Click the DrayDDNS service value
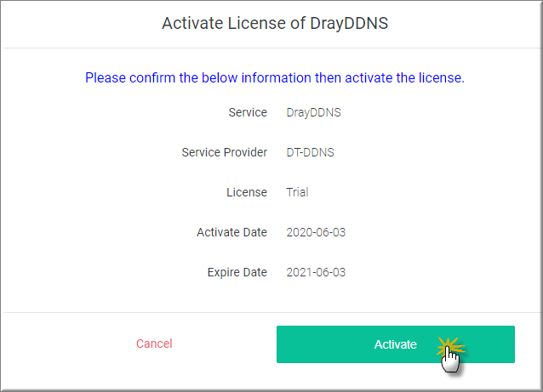The image size is (543, 392). (313, 112)
